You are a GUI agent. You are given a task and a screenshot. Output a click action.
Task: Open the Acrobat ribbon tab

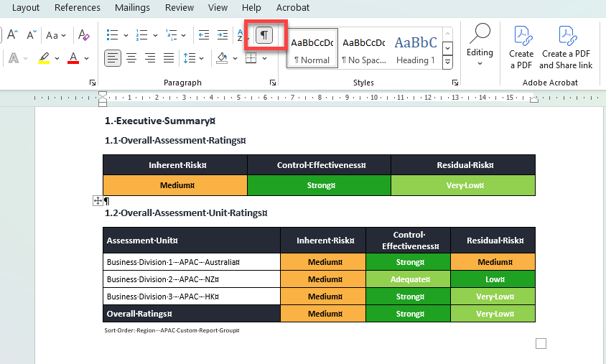[x=292, y=7]
